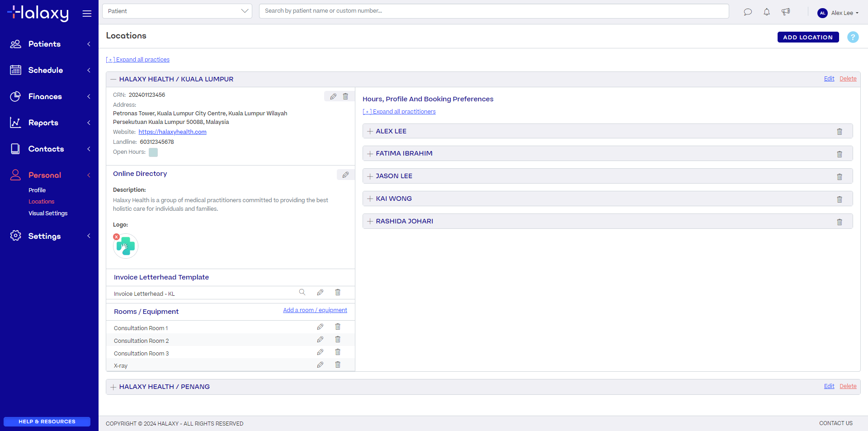This screenshot has height=431, width=868.
Task: Click Expand all practitioners link
Action: (399, 112)
